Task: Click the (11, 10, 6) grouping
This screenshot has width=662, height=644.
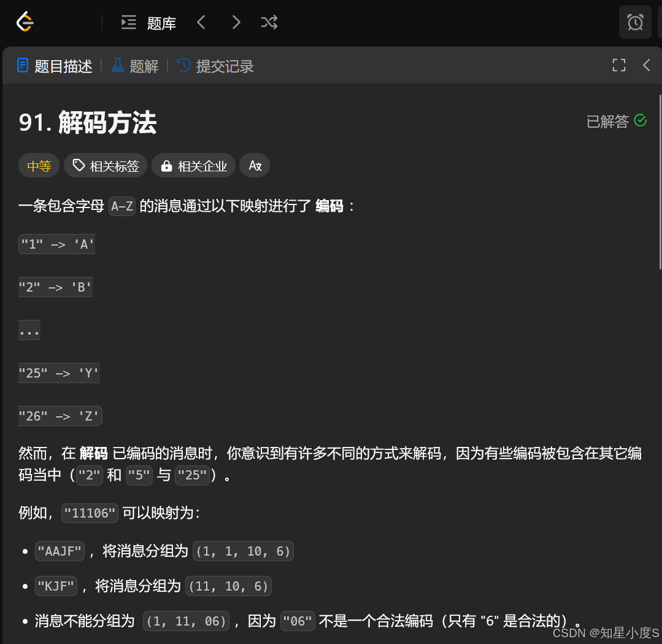Action: (x=228, y=586)
